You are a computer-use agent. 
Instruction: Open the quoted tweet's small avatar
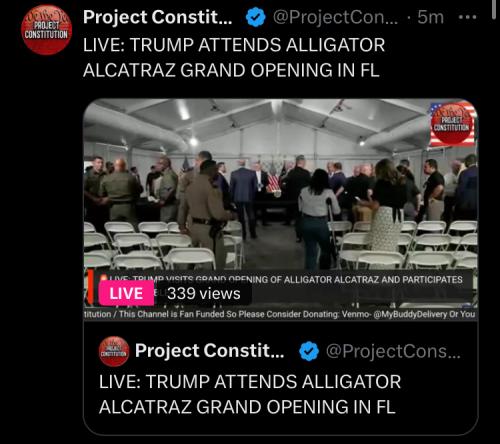(x=114, y=351)
